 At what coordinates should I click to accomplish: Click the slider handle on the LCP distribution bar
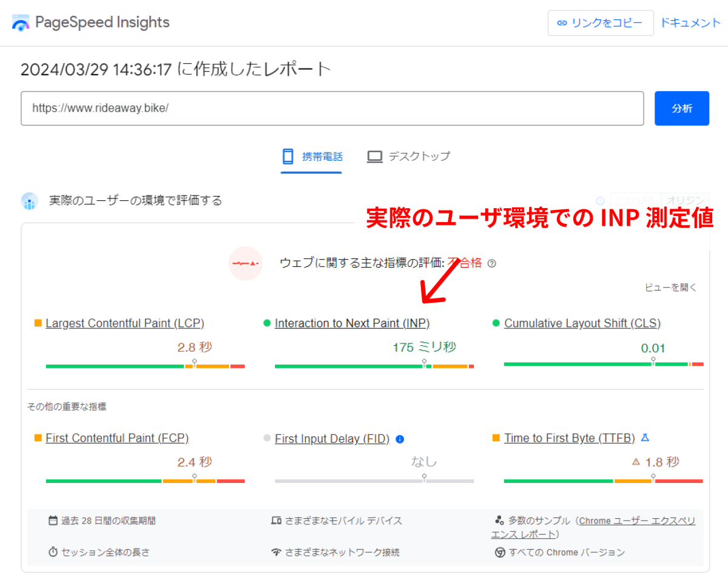click(x=195, y=360)
